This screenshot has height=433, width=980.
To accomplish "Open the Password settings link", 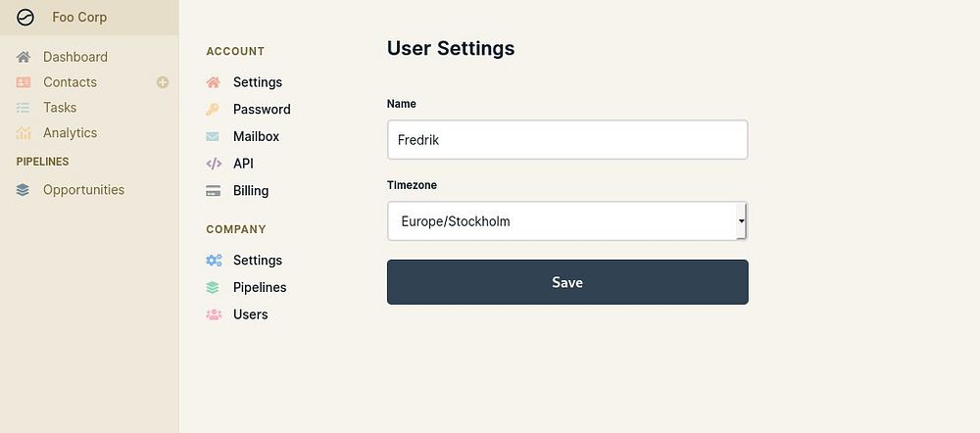I will pos(262,110).
